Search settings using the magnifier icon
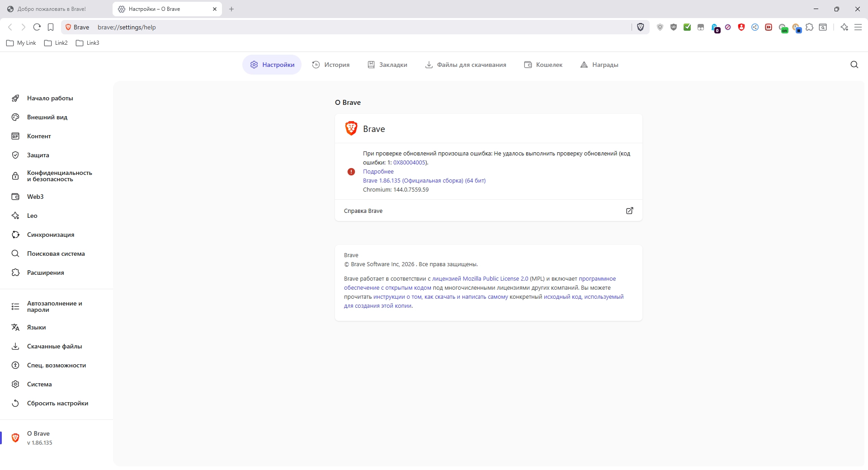Viewport: 868px width, 470px height. (x=854, y=65)
